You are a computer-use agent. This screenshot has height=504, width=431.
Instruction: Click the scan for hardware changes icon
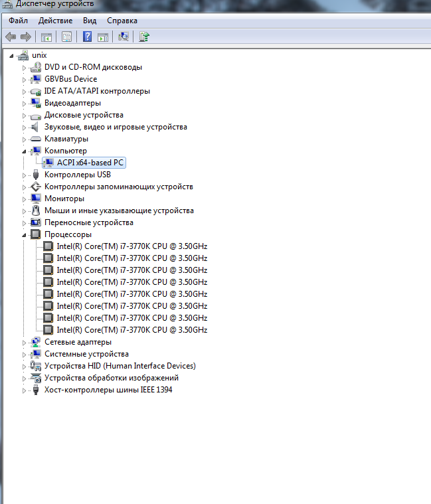point(123,37)
